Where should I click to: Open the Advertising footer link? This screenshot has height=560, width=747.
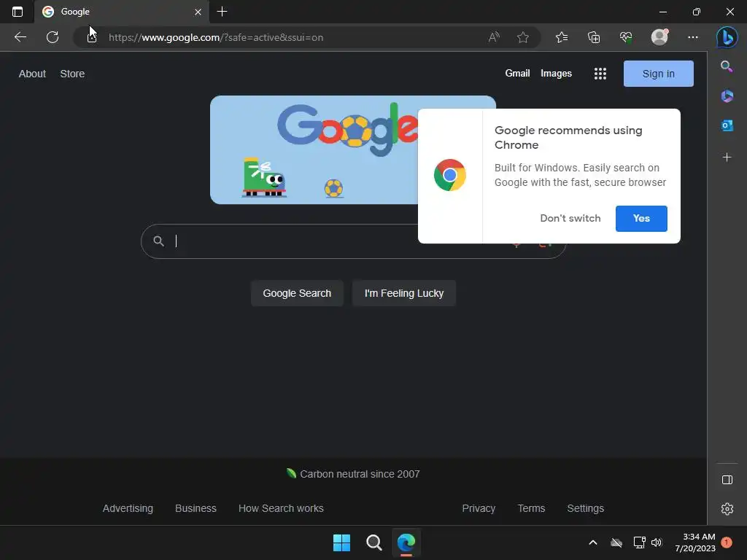tap(128, 508)
